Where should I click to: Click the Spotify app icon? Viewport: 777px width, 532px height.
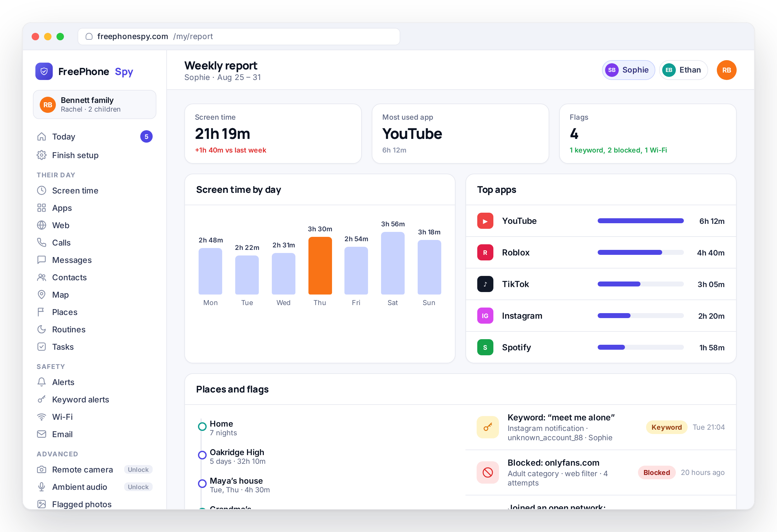pos(485,348)
